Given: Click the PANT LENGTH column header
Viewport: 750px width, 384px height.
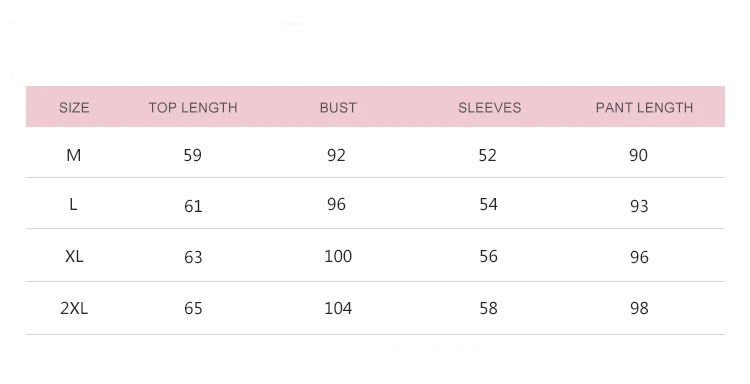Looking at the screenshot, I should click(x=644, y=108).
